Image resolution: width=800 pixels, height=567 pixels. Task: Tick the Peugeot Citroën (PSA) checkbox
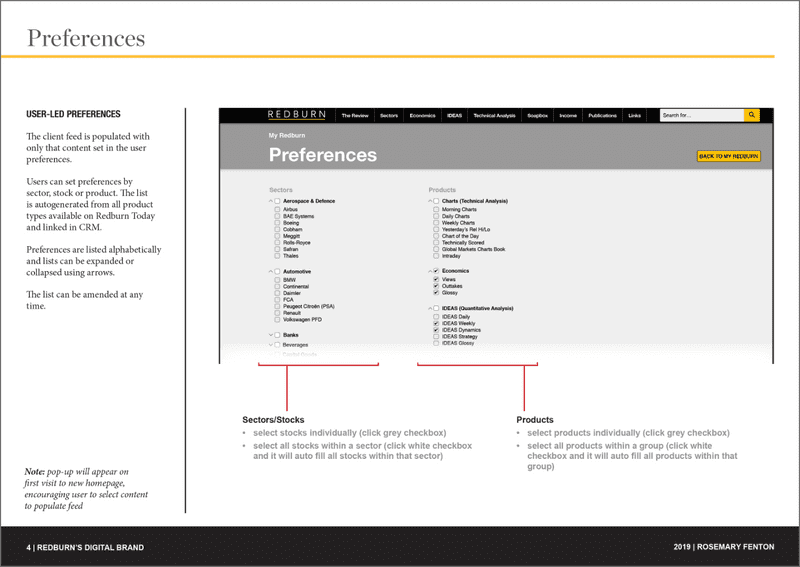(278, 306)
